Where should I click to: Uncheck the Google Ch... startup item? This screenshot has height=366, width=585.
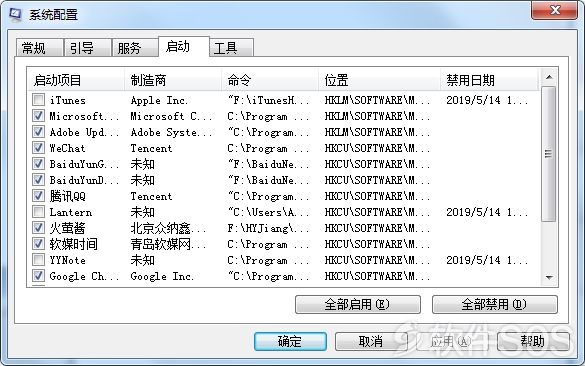pyautogui.click(x=38, y=276)
